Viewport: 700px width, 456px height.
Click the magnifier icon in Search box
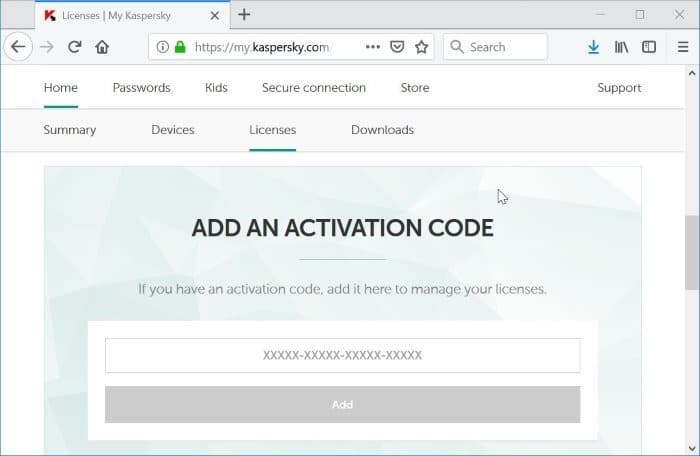[457, 46]
